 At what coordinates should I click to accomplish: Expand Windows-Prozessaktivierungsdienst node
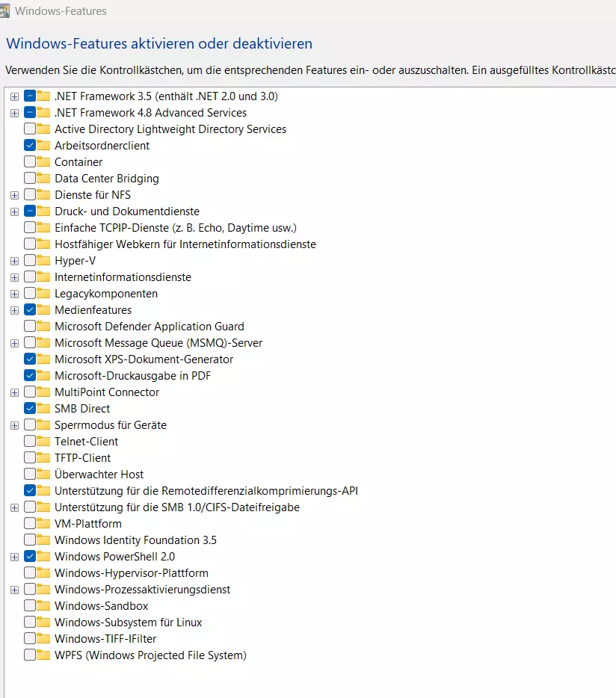click(14, 590)
